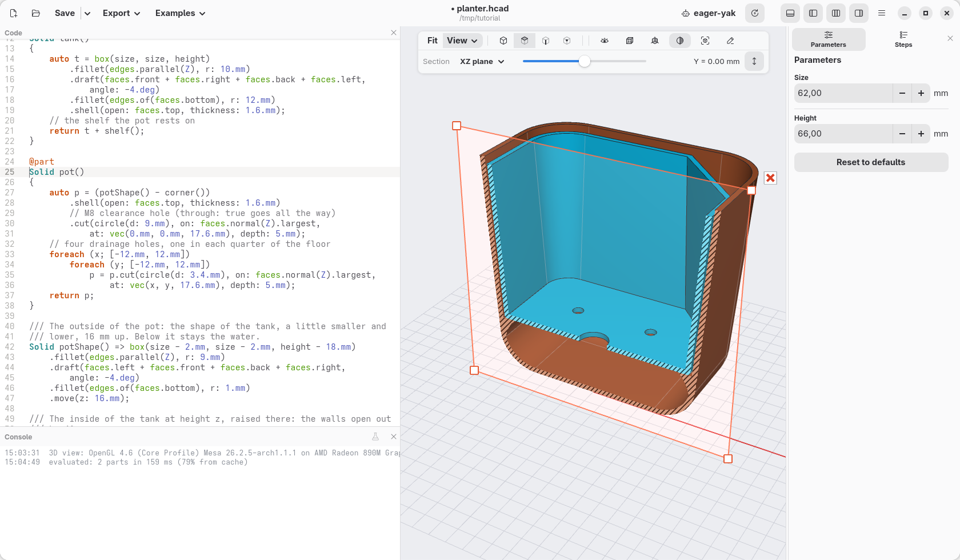Click the eager-yak agent label
This screenshot has width=960, height=560.
click(x=709, y=13)
